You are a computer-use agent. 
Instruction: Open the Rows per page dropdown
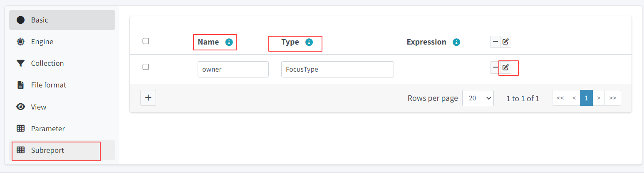coord(478,98)
